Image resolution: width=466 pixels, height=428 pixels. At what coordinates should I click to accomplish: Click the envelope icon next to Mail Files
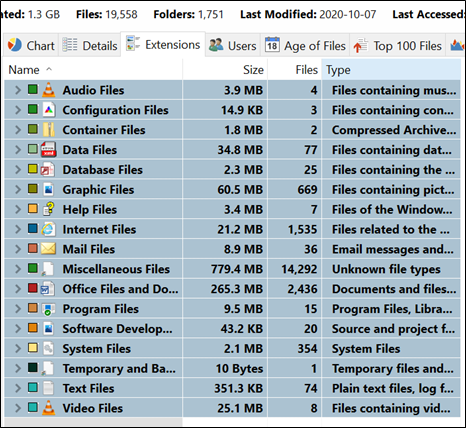[48, 249]
